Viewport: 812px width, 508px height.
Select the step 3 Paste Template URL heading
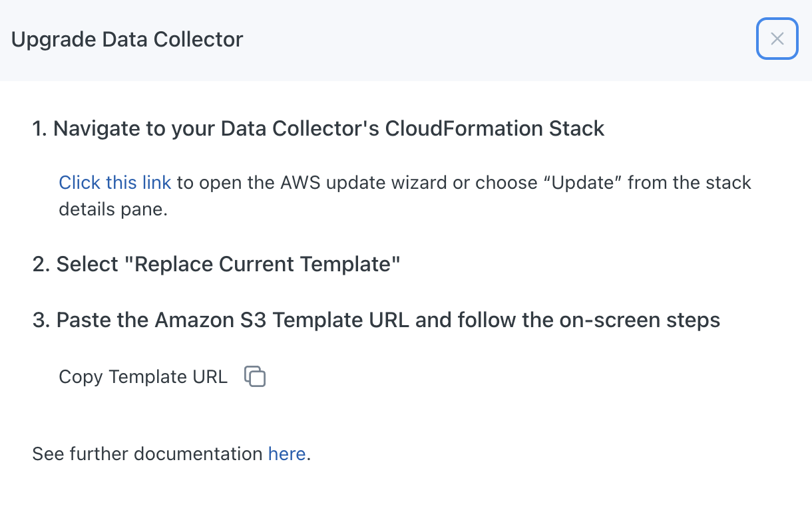point(376,320)
